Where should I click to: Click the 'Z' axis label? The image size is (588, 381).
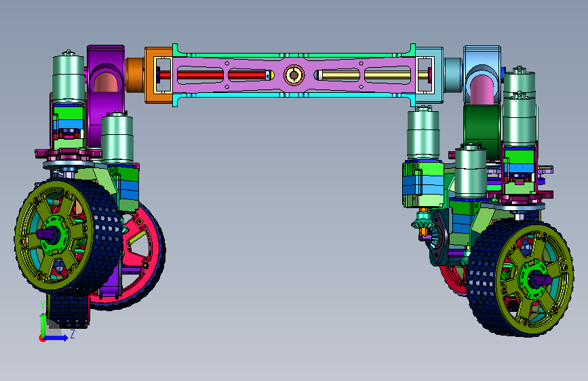click(73, 334)
